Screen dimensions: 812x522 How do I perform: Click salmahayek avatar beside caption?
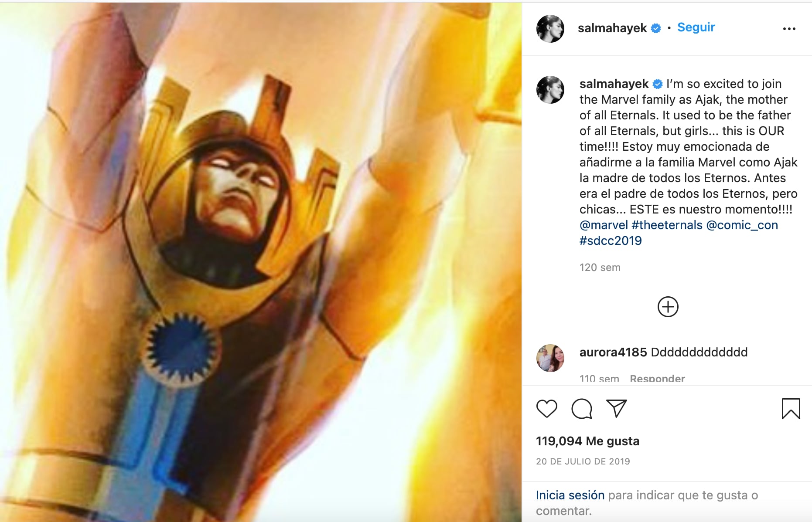click(550, 90)
